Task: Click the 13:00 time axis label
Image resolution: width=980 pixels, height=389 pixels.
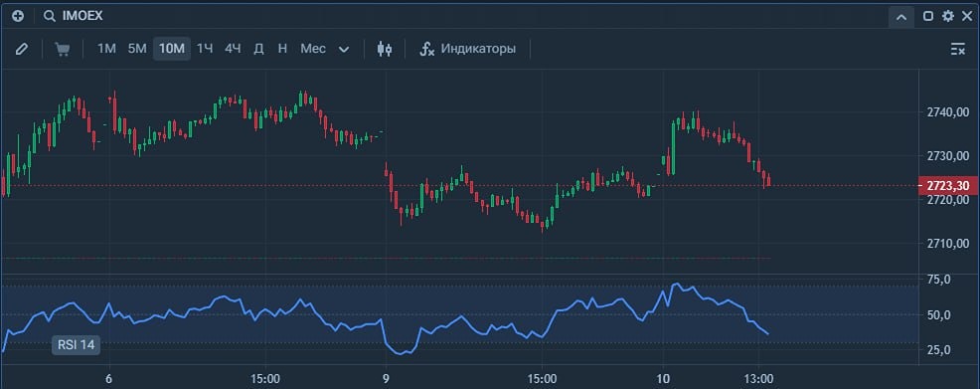Action: pos(758,379)
